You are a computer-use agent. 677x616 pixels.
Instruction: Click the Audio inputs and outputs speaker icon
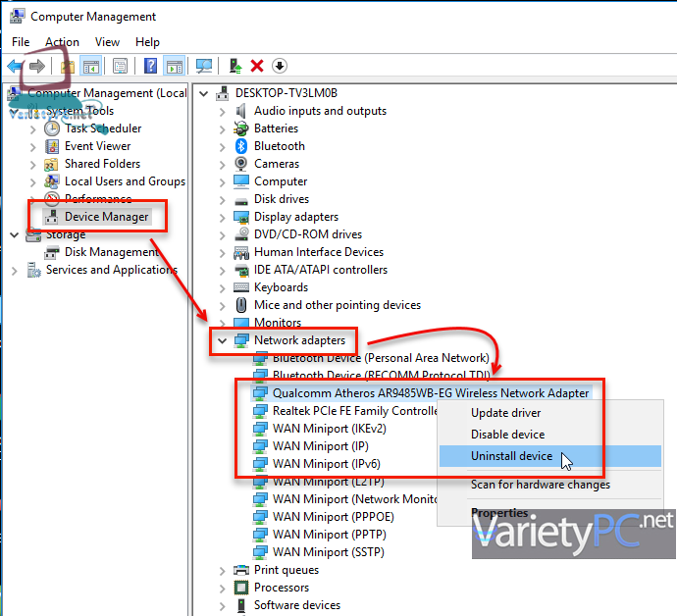(x=241, y=111)
